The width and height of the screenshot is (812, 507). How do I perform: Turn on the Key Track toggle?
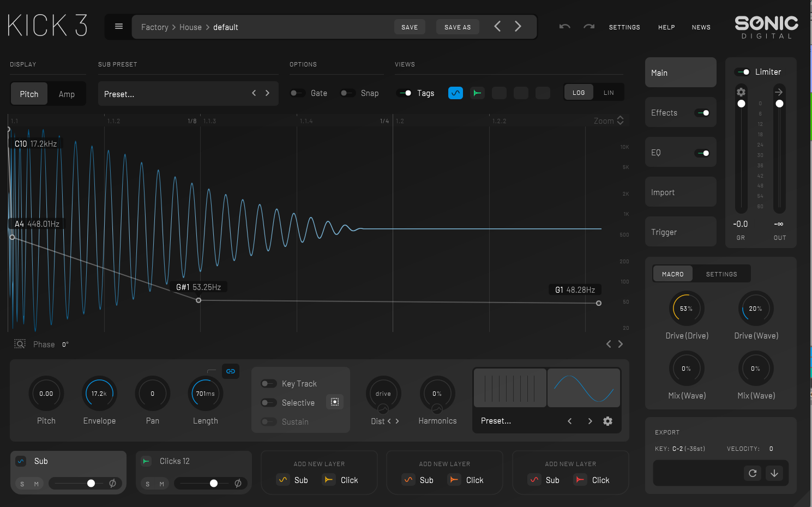point(268,384)
